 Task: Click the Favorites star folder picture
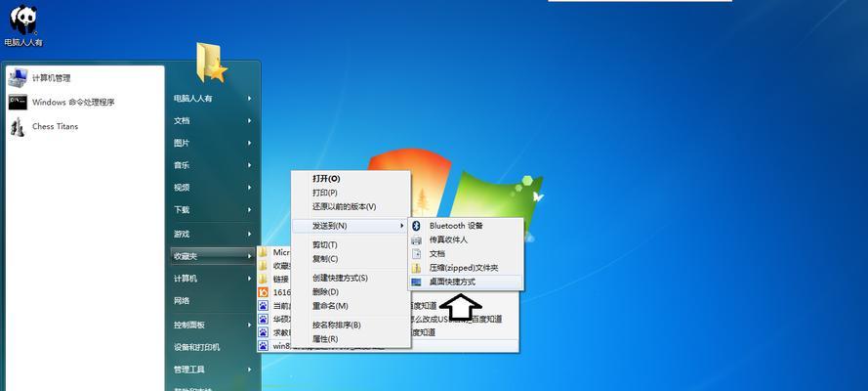(212, 63)
